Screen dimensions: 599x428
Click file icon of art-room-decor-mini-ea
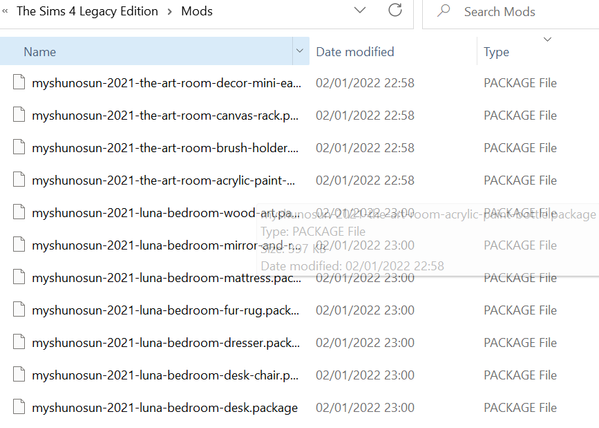pos(19,82)
